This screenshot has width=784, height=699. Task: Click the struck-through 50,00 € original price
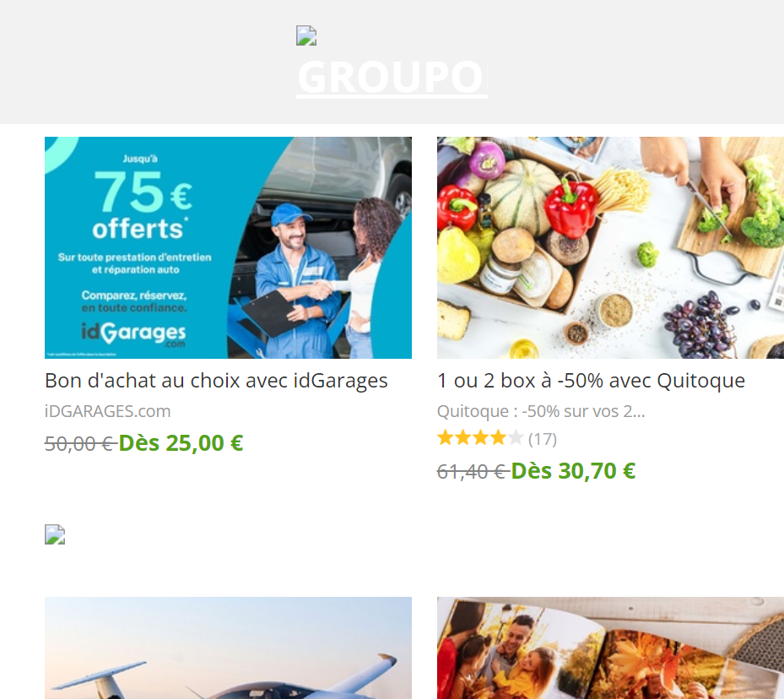pos(80,443)
